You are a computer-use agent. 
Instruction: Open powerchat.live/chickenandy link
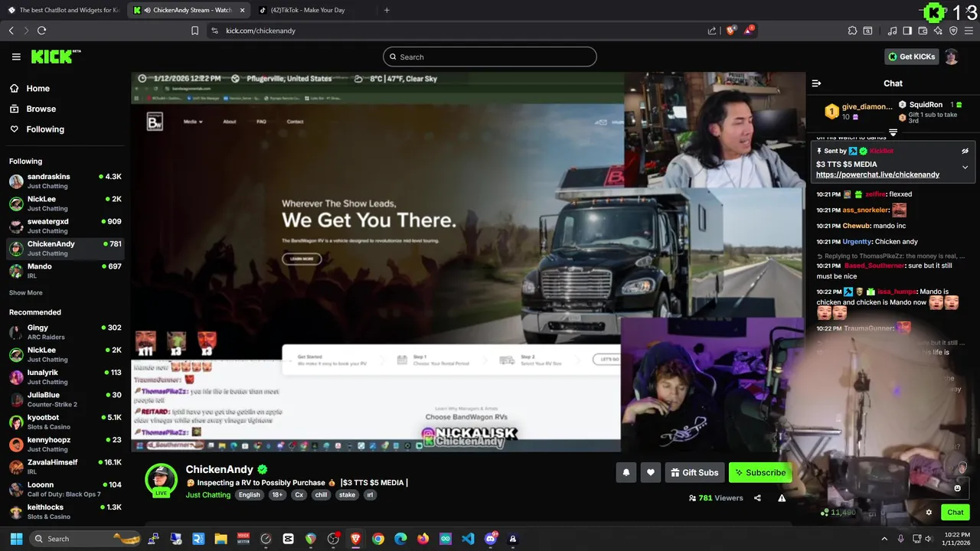coord(877,174)
